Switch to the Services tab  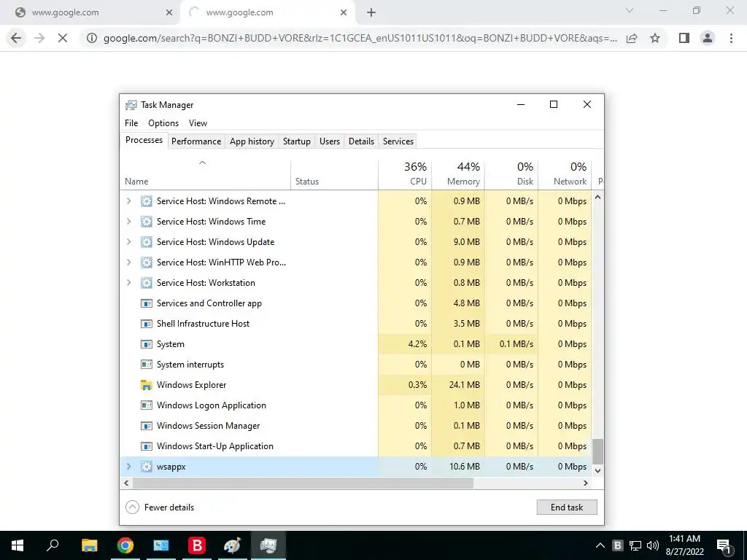tap(398, 141)
